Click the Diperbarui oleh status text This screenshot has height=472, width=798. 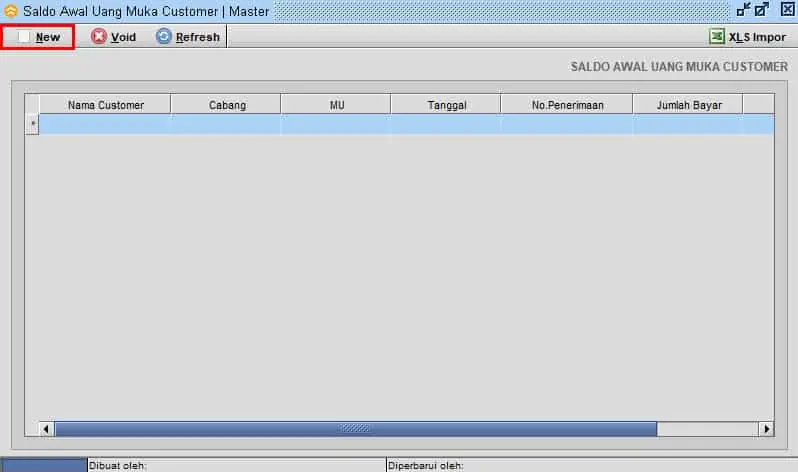[x=425, y=465]
